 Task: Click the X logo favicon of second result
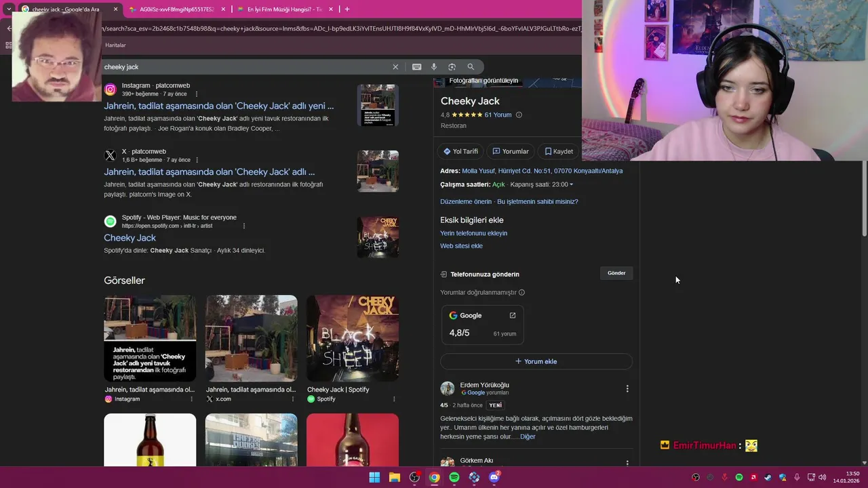pos(110,155)
